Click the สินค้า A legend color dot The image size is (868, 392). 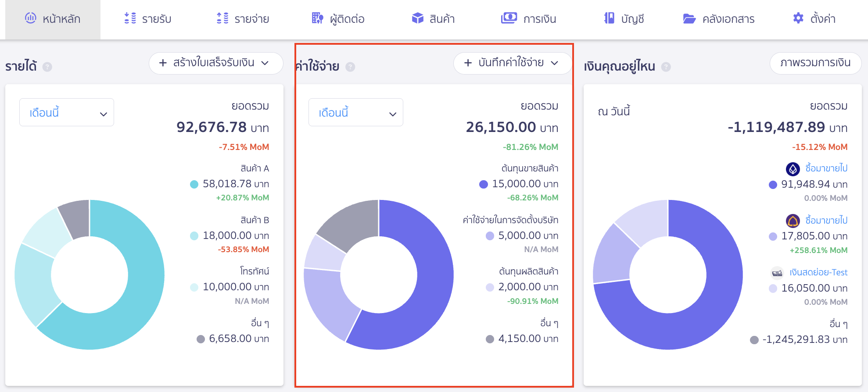[194, 184]
